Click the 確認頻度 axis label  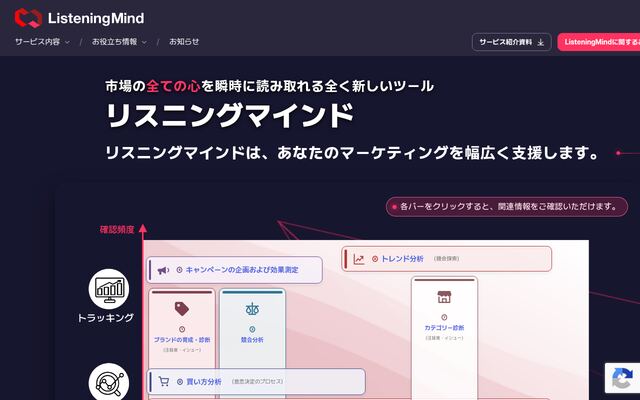point(117,230)
